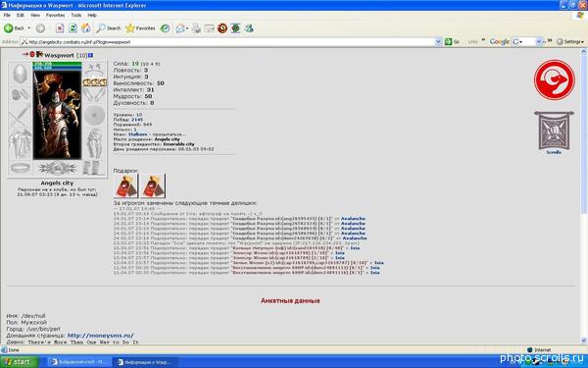Open the Favorites star button

140,28
